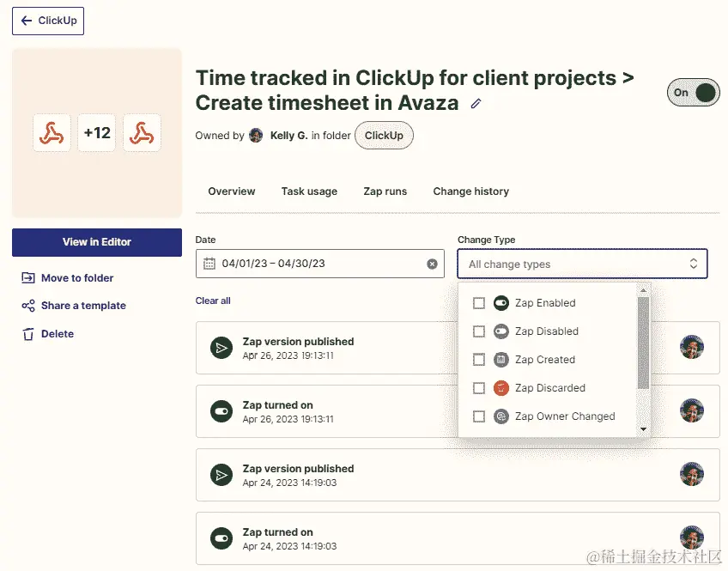The width and height of the screenshot is (728, 571).
Task: Click the dropdown list scroll-down arrow
Action: 643,429
